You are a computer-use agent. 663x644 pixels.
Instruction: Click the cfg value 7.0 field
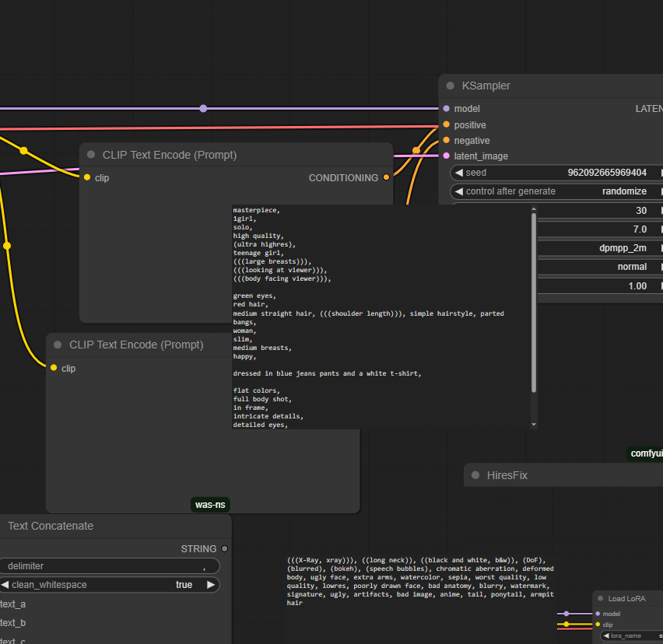click(x=601, y=229)
